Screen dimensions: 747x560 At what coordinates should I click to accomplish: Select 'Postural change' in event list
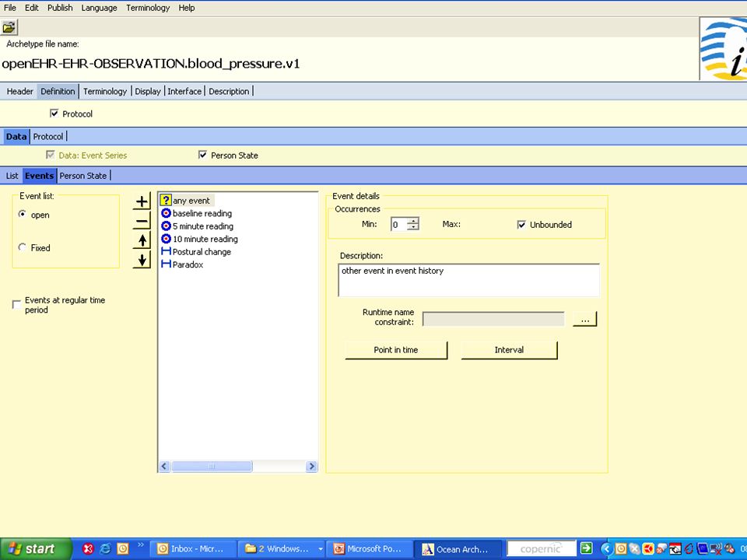coord(202,251)
